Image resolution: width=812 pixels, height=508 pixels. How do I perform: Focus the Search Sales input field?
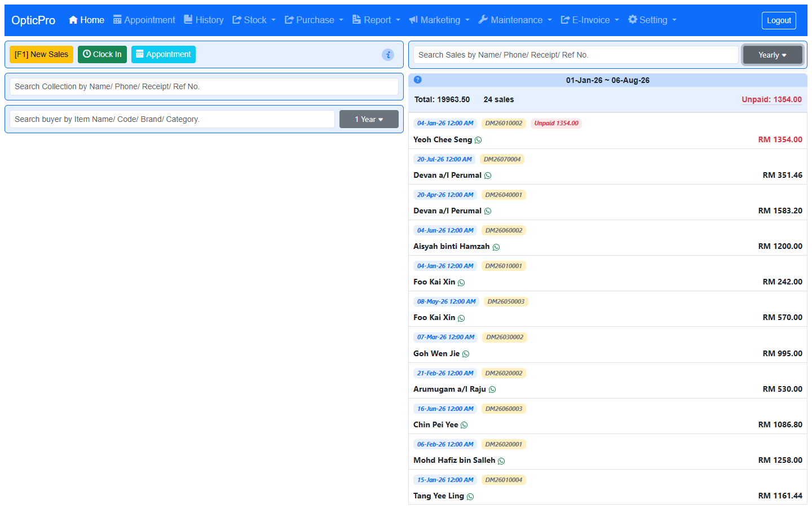tap(576, 55)
